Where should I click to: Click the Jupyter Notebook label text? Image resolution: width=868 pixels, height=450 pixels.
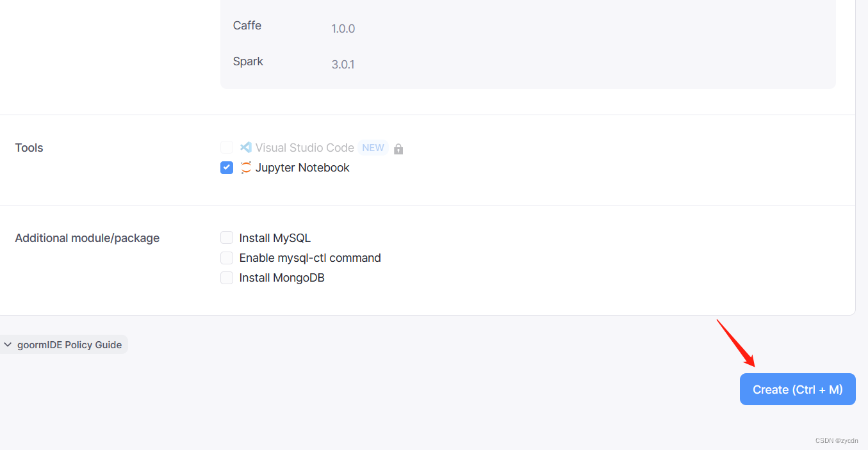point(302,168)
